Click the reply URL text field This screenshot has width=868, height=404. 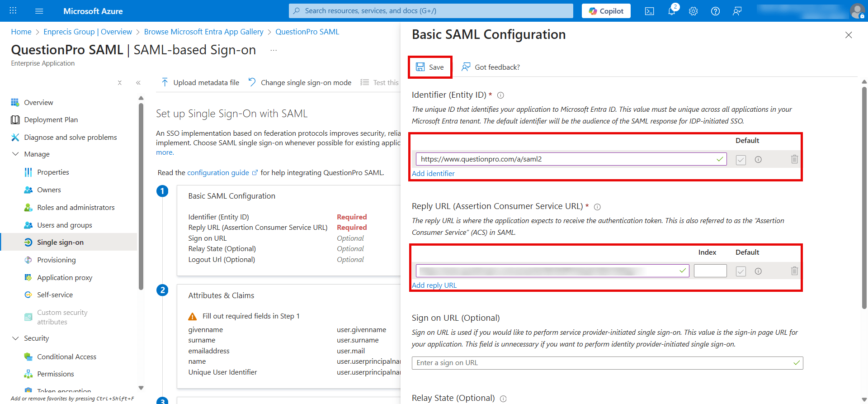552,271
